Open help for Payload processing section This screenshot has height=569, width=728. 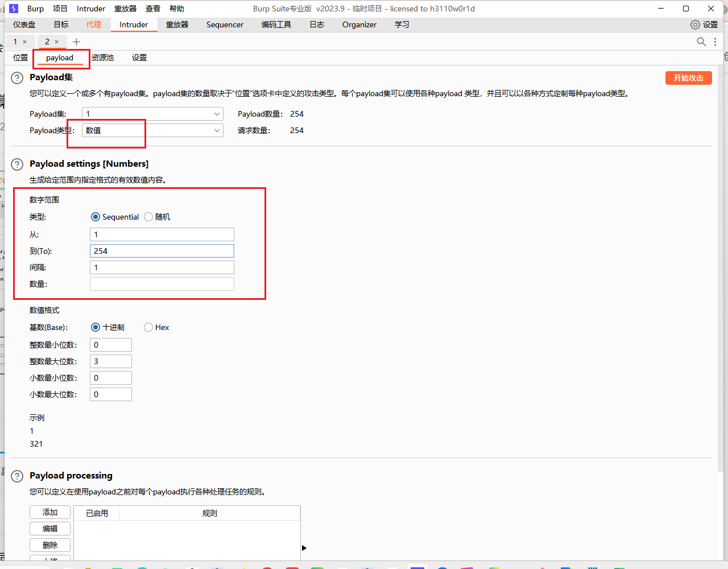tap(18, 476)
